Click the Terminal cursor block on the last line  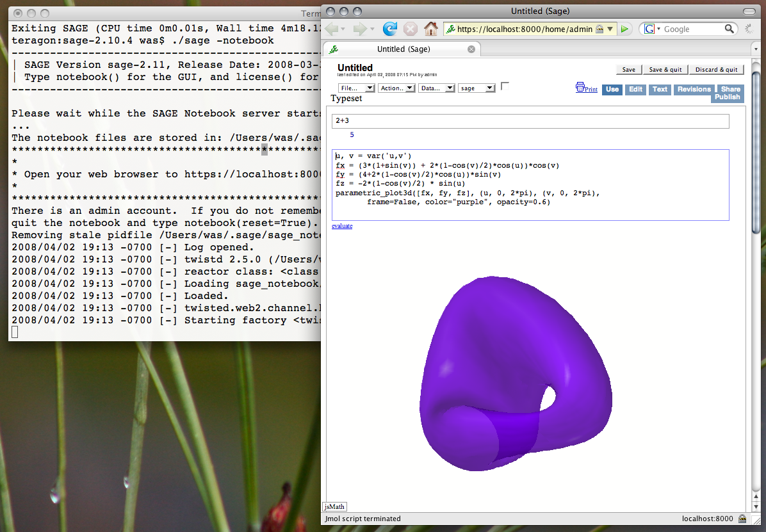pyautogui.click(x=15, y=332)
